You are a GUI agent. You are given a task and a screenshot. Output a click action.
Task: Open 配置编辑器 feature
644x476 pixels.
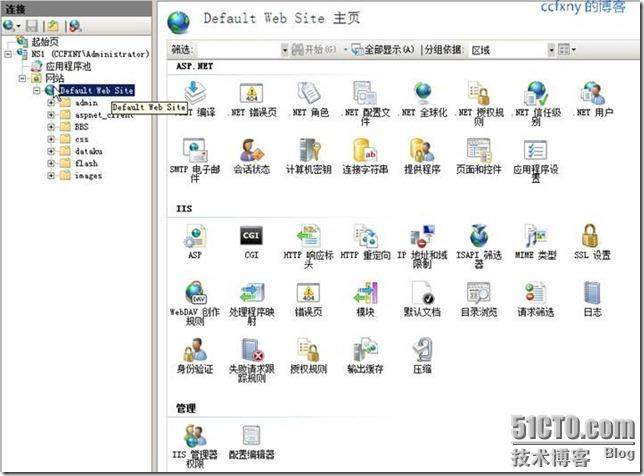[x=252, y=442]
